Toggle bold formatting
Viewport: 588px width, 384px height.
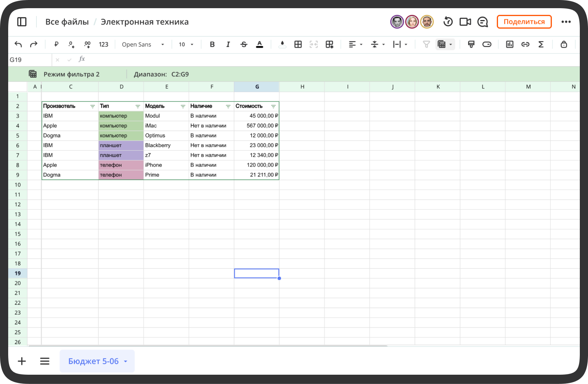pyautogui.click(x=212, y=44)
